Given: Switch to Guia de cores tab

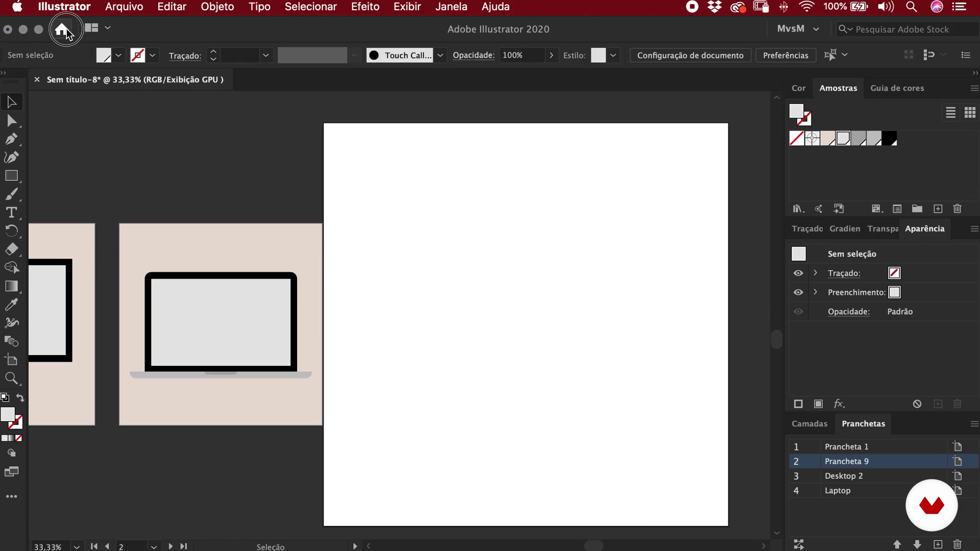Looking at the screenshot, I should (897, 88).
